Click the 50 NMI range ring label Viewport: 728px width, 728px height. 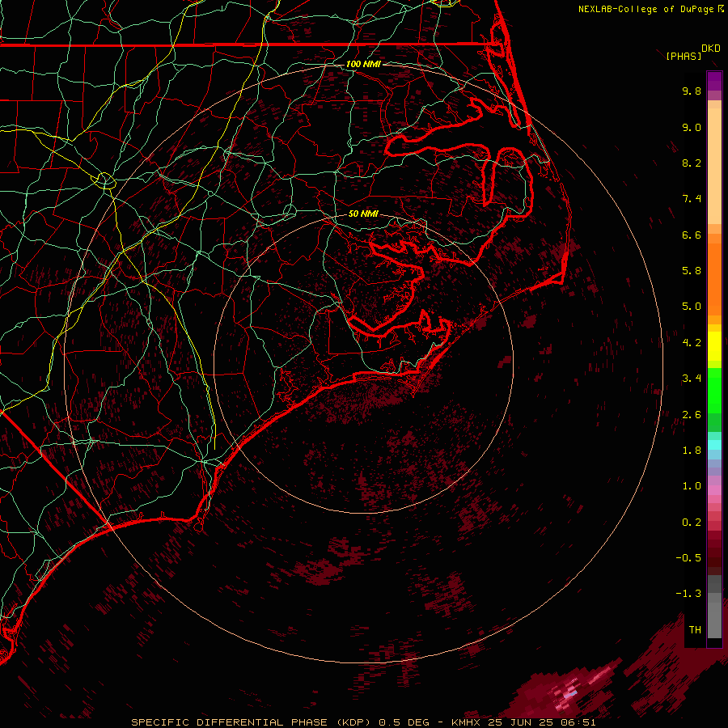[363, 214]
